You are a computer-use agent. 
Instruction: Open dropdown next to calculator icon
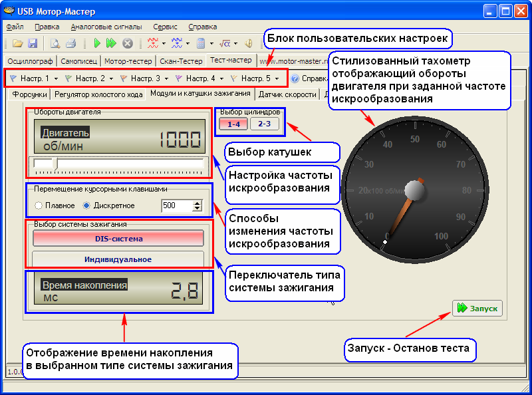click(x=210, y=43)
